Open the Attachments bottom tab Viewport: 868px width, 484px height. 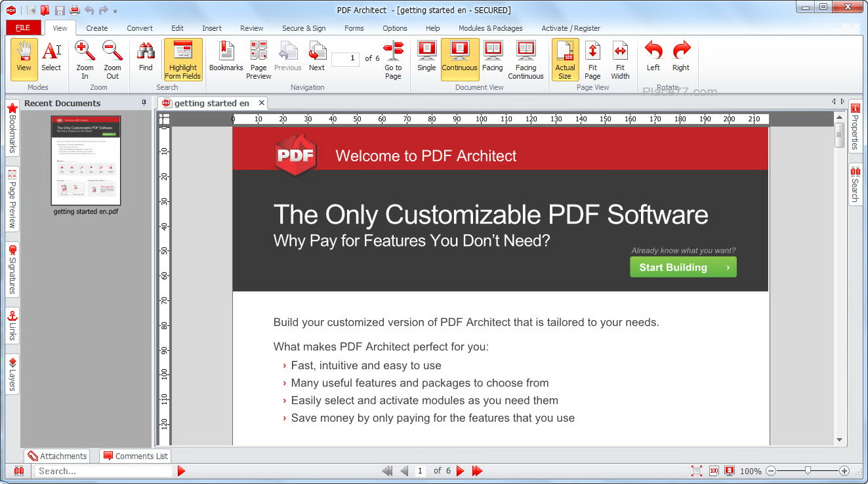[57, 456]
